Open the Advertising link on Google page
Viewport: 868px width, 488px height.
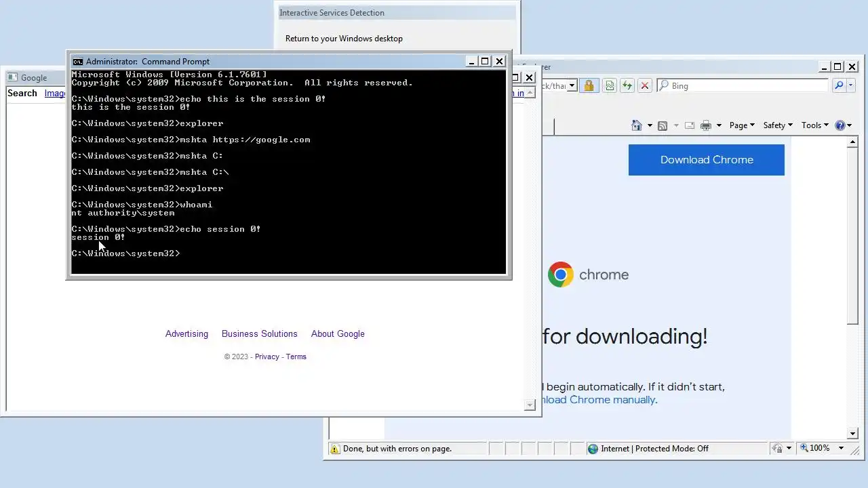(186, 333)
